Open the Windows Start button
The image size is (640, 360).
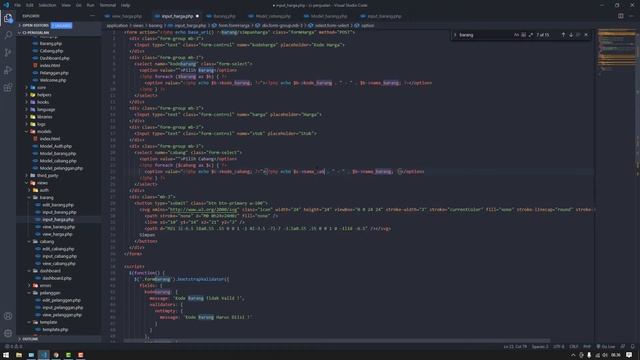click(x=6, y=355)
